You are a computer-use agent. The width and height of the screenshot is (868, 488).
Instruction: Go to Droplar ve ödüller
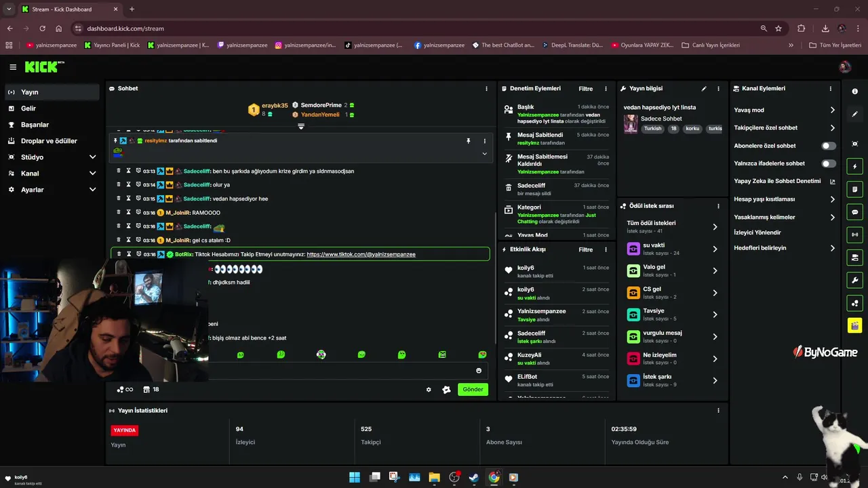point(52,141)
